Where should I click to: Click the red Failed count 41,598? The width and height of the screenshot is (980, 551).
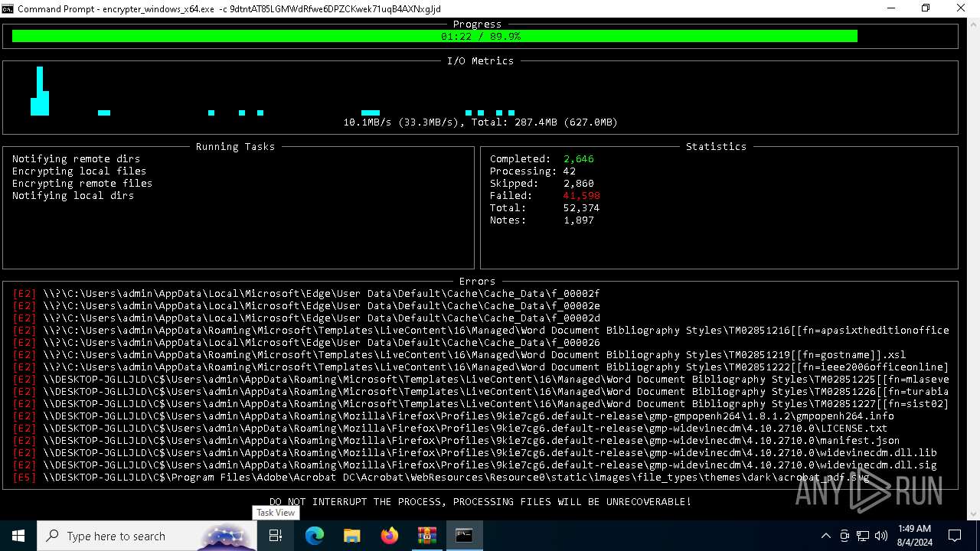582,196
